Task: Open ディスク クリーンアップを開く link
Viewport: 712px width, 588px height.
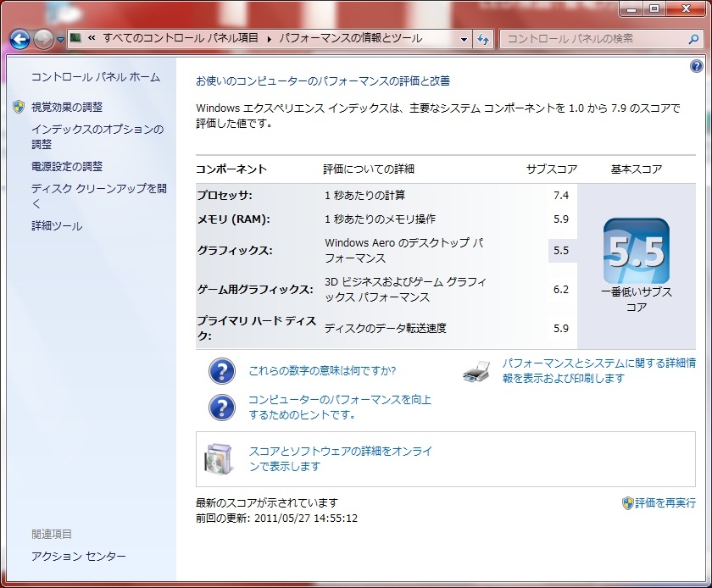Action: point(98,196)
